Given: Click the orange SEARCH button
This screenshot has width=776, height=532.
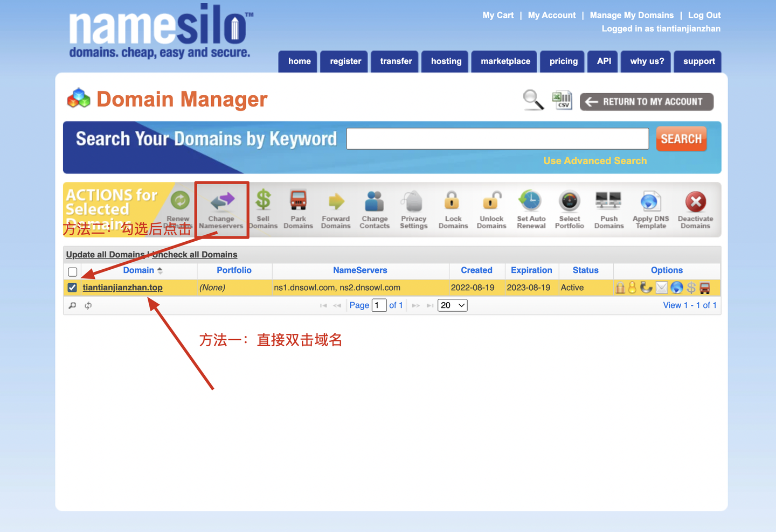Looking at the screenshot, I should [681, 139].
